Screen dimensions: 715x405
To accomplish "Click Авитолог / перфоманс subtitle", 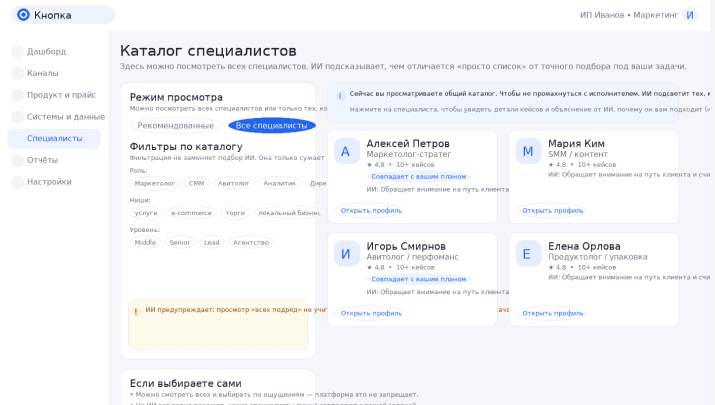I will [412, 257].
